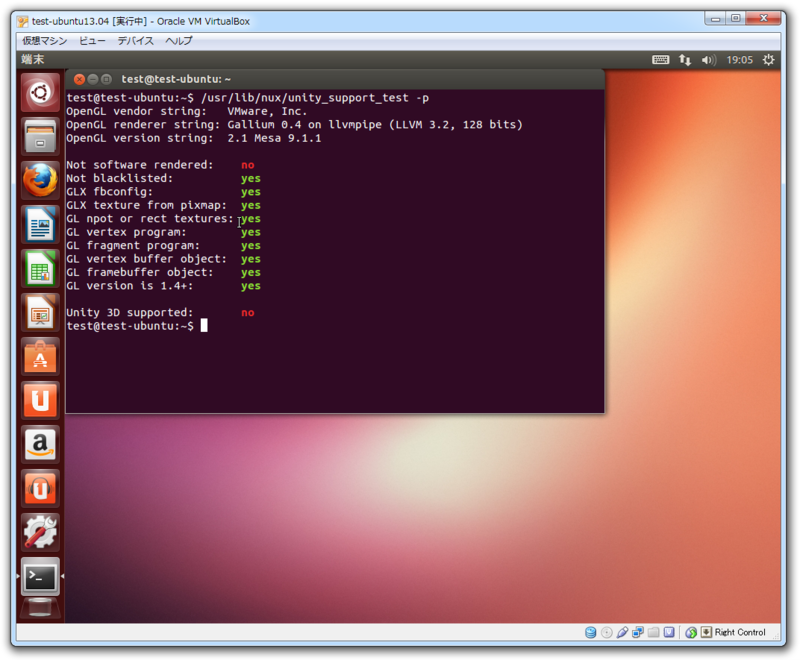This screenshot has height=660, width=800.
Task: Click the GL vertex program line
Action: tap(163, 232)
